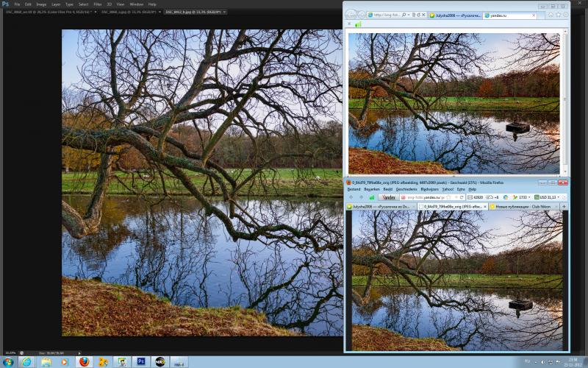Click the Windows Start button

7,362
